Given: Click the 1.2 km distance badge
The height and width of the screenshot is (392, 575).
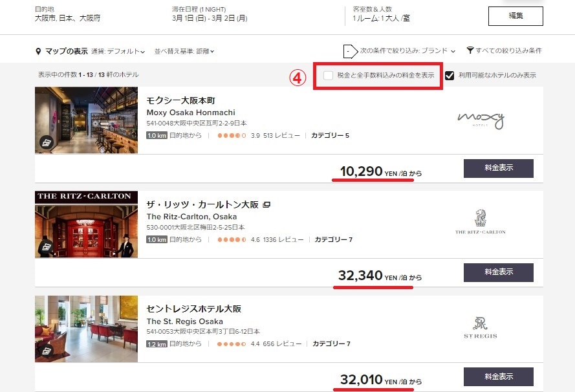Looking at the screenshot, I should (x=157, y=344).
